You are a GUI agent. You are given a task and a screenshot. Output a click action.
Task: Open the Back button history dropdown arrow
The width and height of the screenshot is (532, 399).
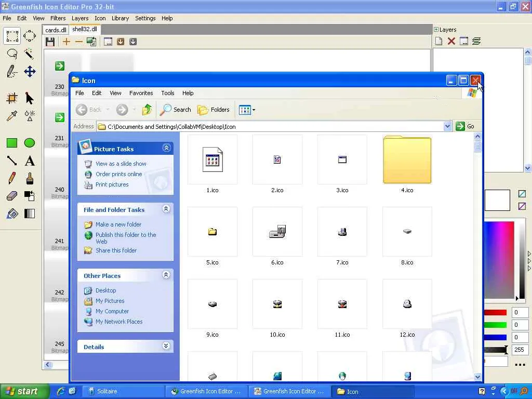point(108,110)
